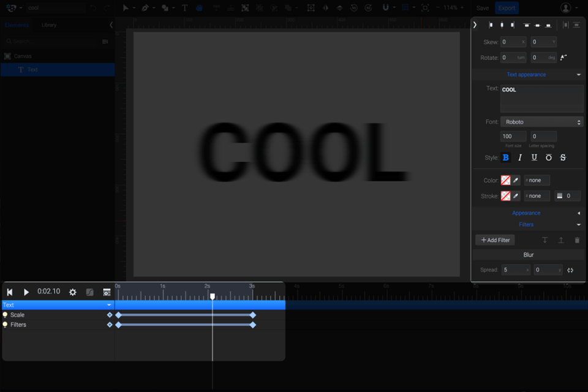Link the Blur spread values
The height and width of the screenshot is (392, 588).
click(570, 270)
